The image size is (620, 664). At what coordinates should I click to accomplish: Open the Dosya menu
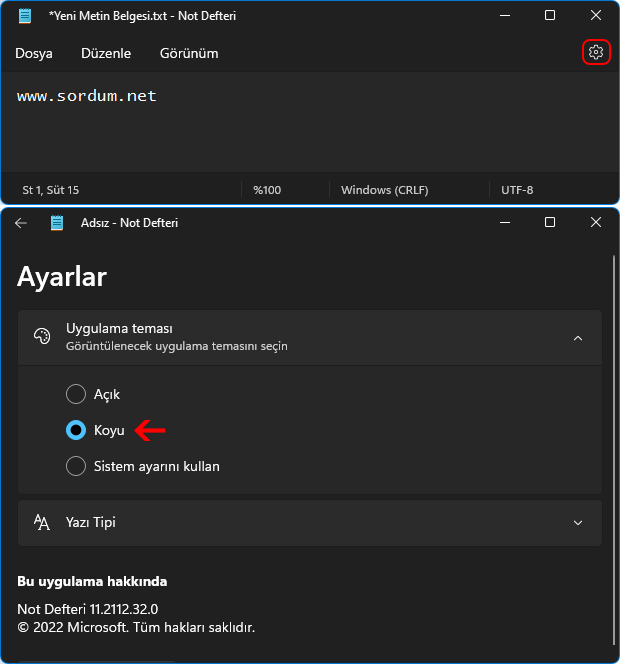34,53
